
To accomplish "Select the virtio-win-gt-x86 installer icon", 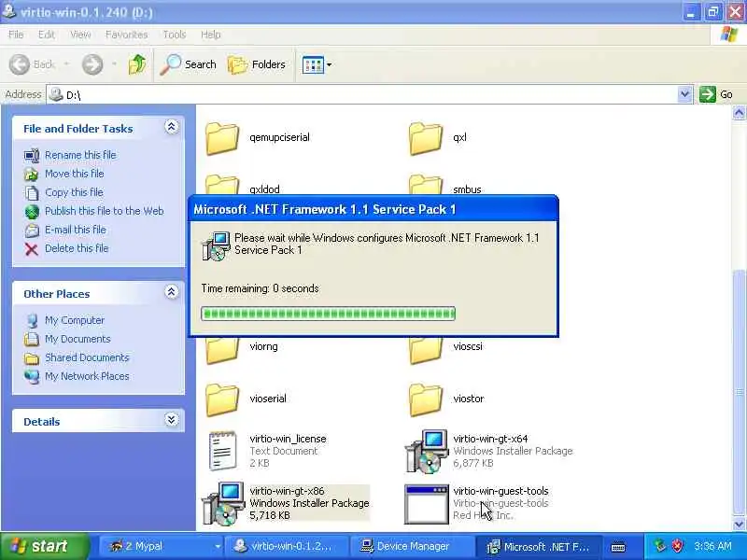I will 223,503.
